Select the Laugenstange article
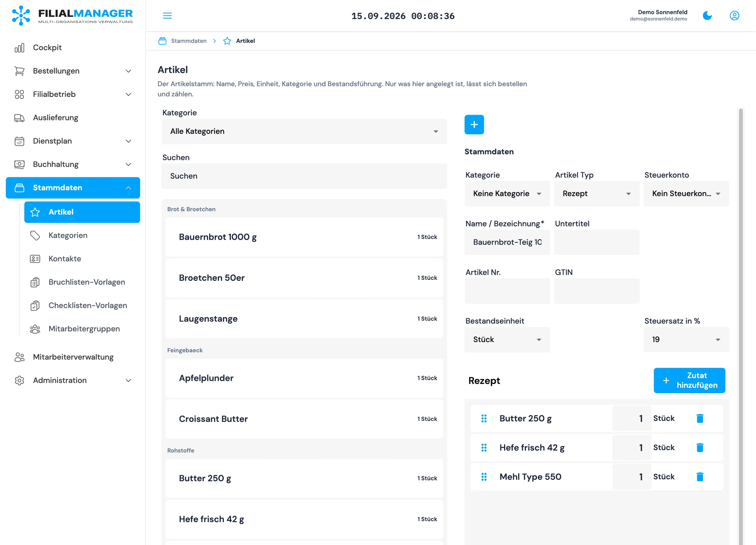The height and width of the screenshot is (545, 756). [x=304, y=319]
